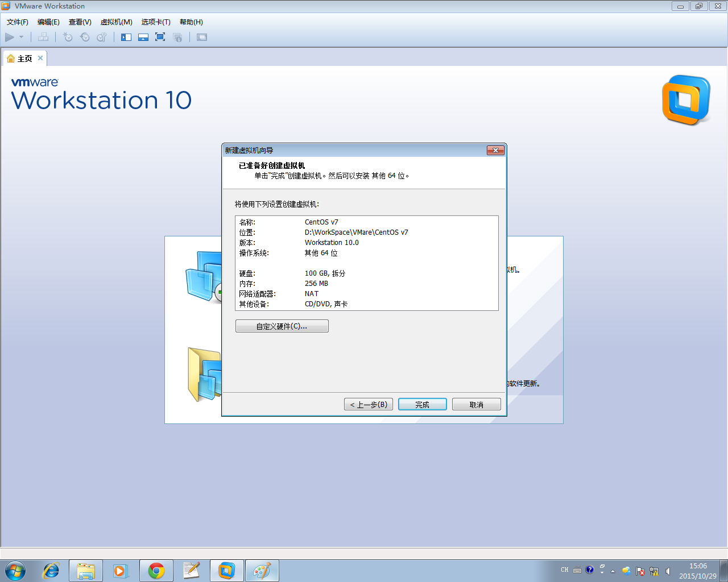
Task: Click the volume speaker tray icon
Action: [668, 571]
